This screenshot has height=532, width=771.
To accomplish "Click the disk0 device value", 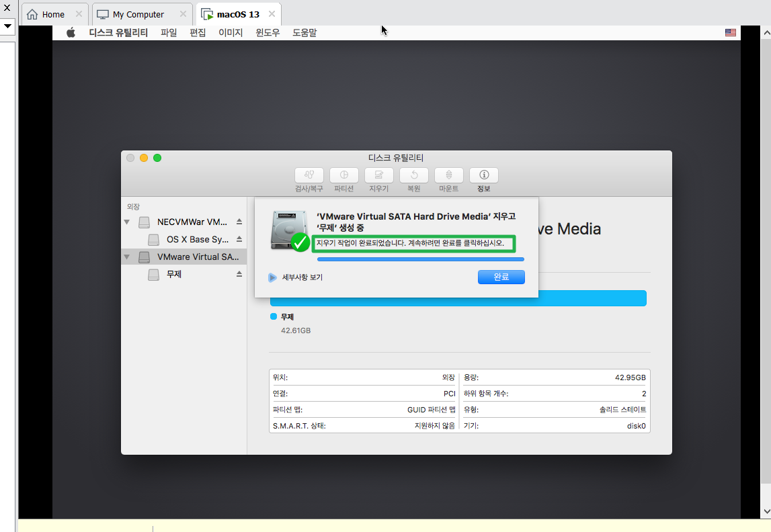I will (x=637, y=426).
